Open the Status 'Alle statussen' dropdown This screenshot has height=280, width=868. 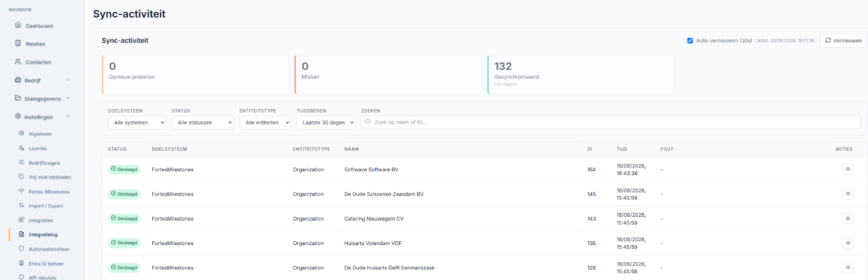pos(203,122)
